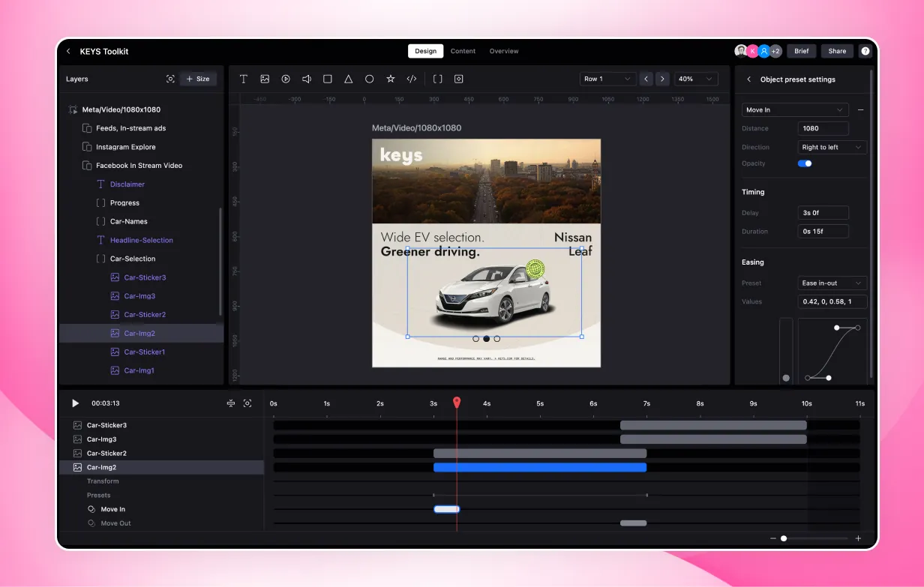Select the Car-Selection group layer
The width and height of the screenshot is (924, 587).
pos(142,259)
